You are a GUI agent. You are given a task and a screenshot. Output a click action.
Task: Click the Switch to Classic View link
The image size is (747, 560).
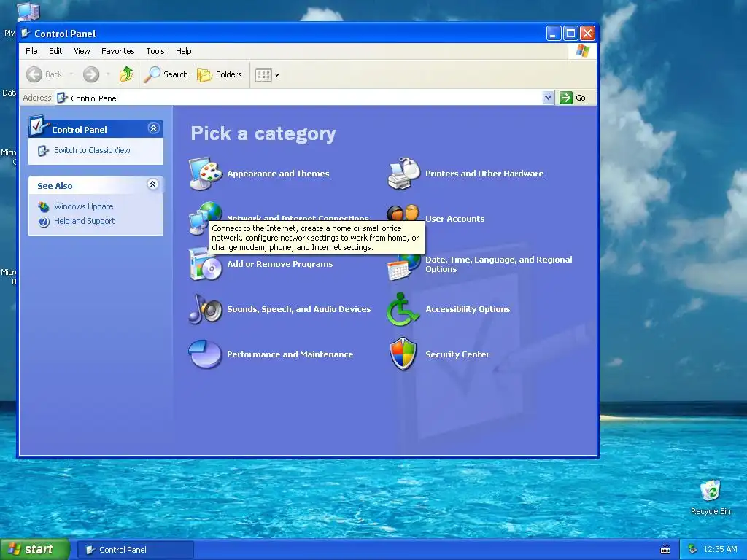point(92,150)
